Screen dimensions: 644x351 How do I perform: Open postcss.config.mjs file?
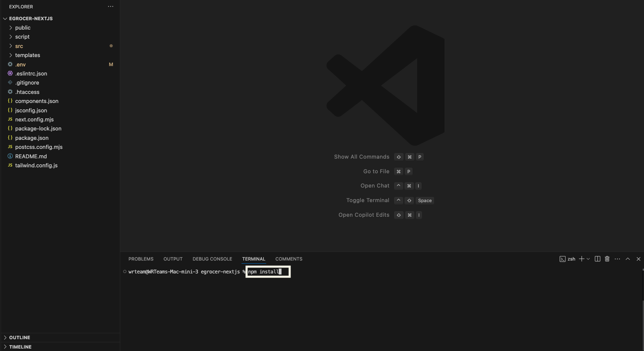tap(39, 147)
